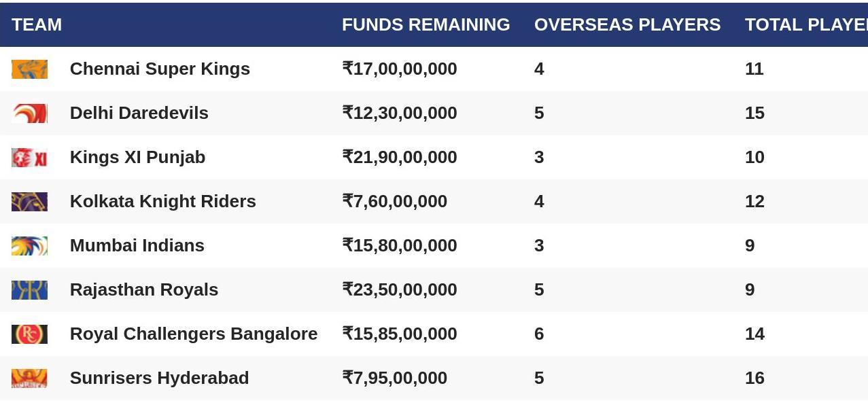The image size is (868, 407).
Task: Click the Delhi Daredevils logo
Action: click(29, 113)
